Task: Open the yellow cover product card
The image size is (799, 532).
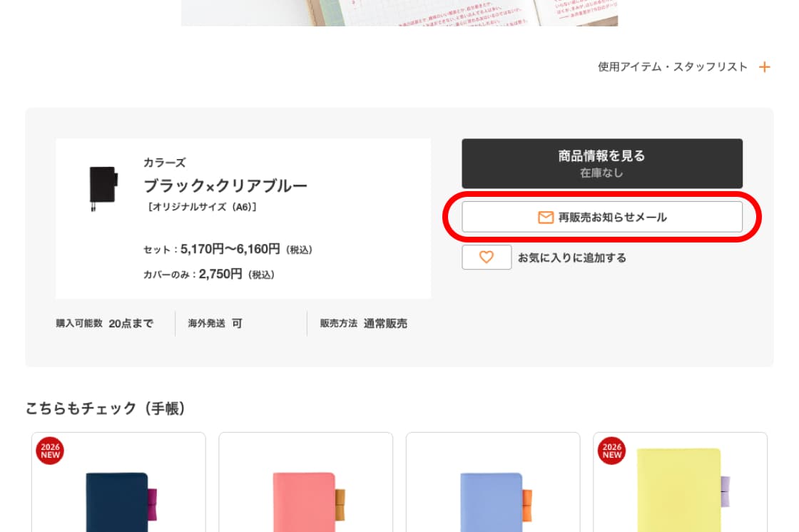Action: [680, 492]
